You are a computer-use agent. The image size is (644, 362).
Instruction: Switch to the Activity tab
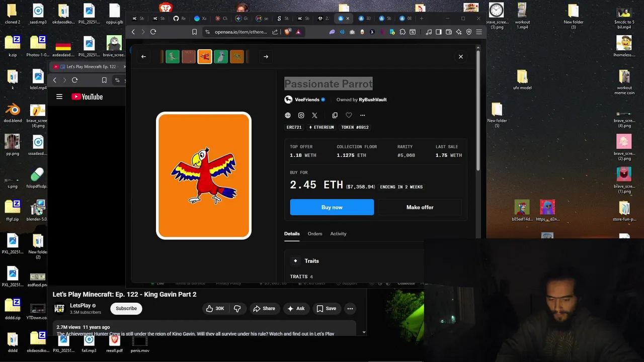[338, 234]
